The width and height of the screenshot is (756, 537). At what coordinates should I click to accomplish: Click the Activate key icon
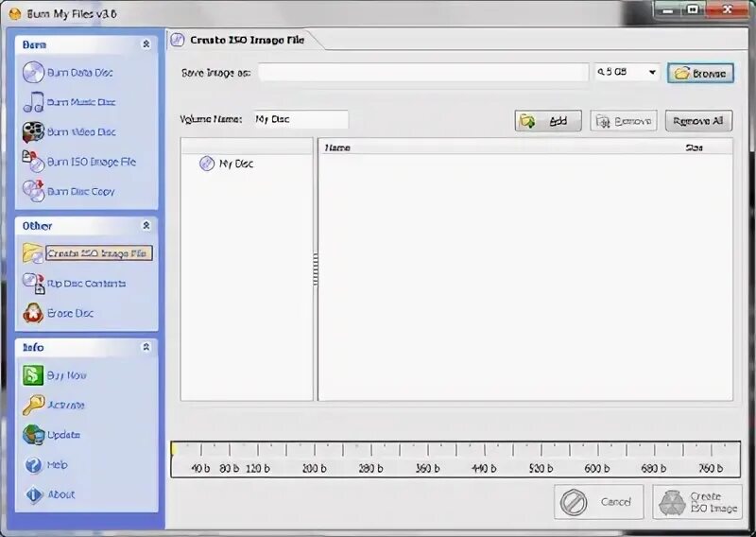[33, 405]
